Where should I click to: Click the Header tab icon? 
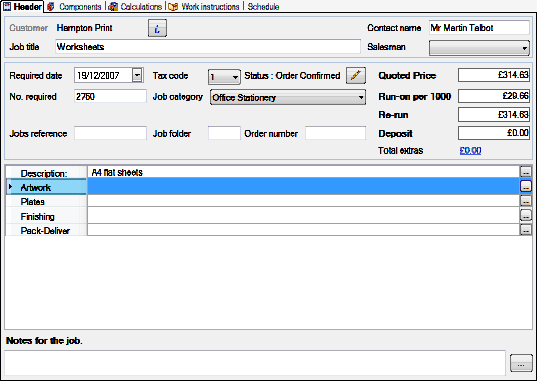[x=7, y=6]
